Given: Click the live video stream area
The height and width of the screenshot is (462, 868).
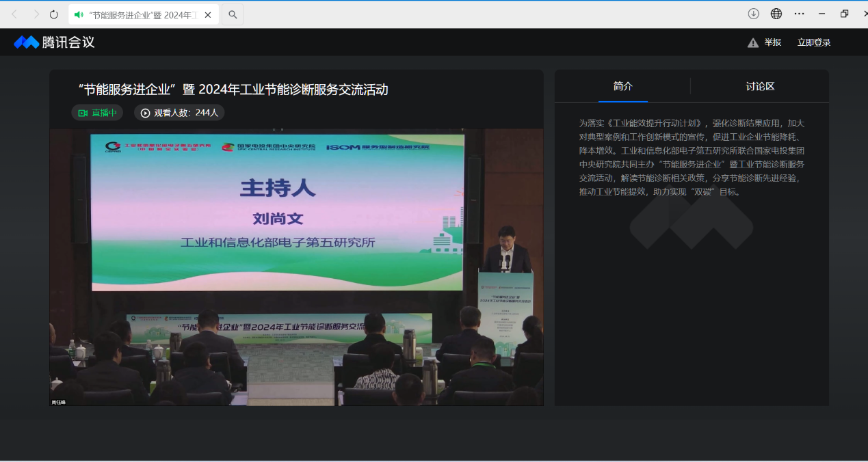Looking at the screenshot, I should click(296, 267).
